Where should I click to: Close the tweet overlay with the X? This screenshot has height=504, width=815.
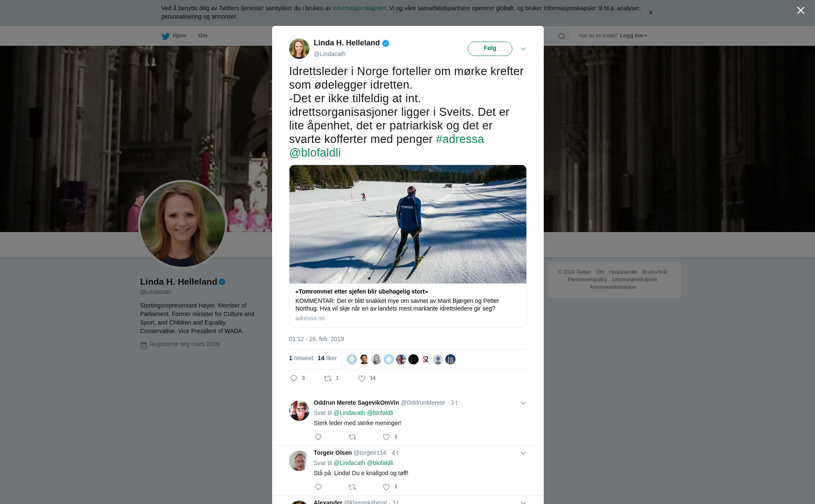point(801,11)
